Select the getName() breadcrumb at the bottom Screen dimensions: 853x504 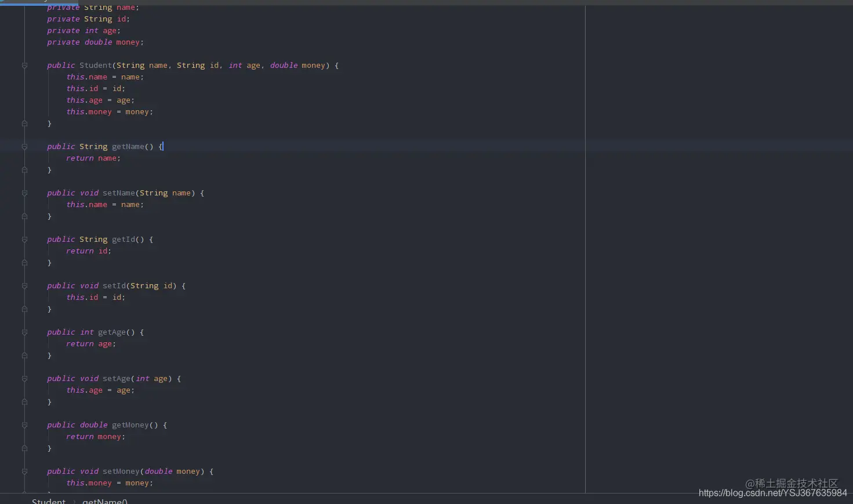[x=105, y=501]
